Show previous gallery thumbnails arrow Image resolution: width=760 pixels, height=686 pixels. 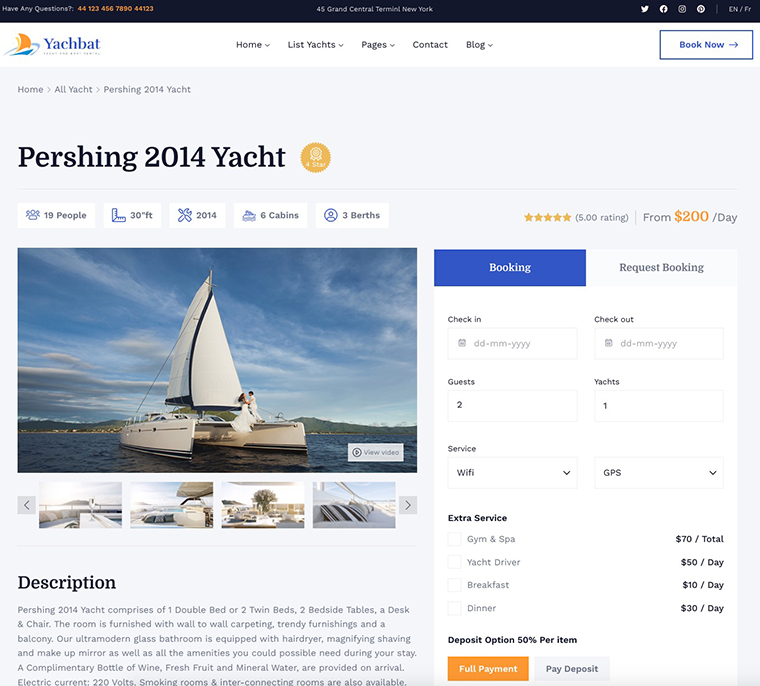pos(27,505)
